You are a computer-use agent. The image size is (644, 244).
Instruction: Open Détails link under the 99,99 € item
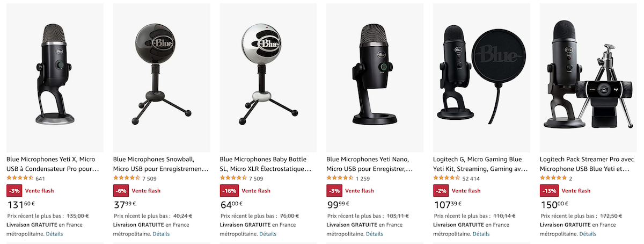click(374, 234)
